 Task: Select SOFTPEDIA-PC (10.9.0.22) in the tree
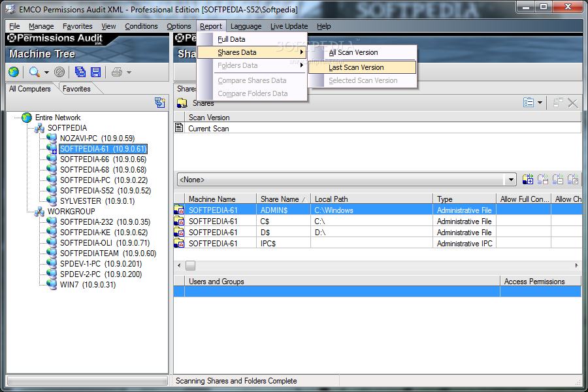tap(104, 180)
